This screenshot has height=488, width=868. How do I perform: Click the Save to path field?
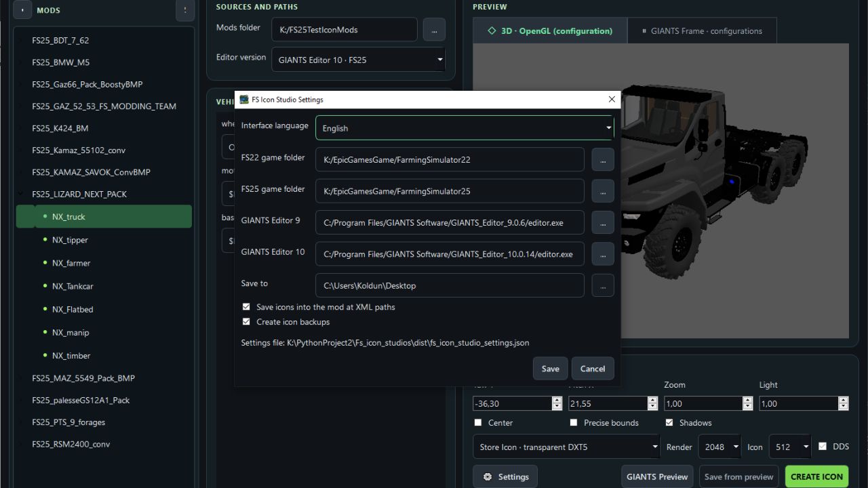pyautogui.click(x=450, y=285)
